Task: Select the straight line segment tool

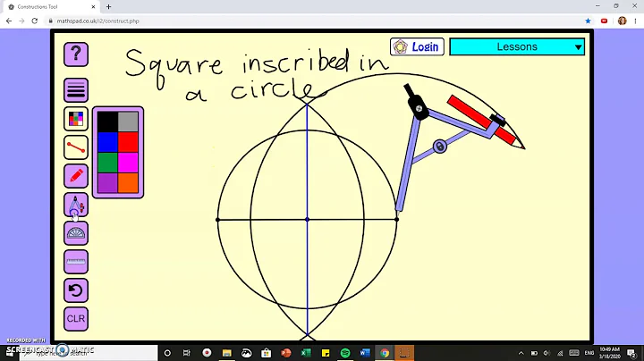Action: click(x=76, y=147)
